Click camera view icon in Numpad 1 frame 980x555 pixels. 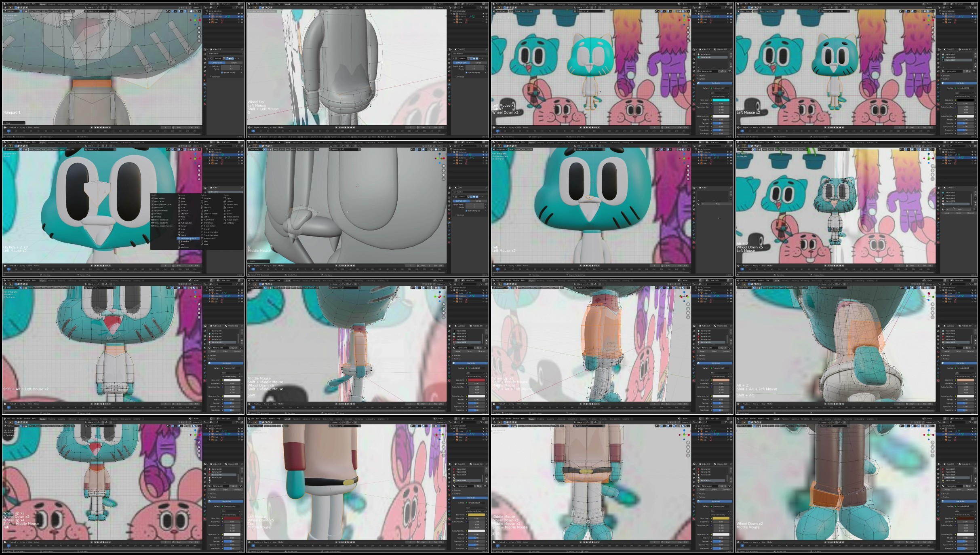[x=199, y=36]
